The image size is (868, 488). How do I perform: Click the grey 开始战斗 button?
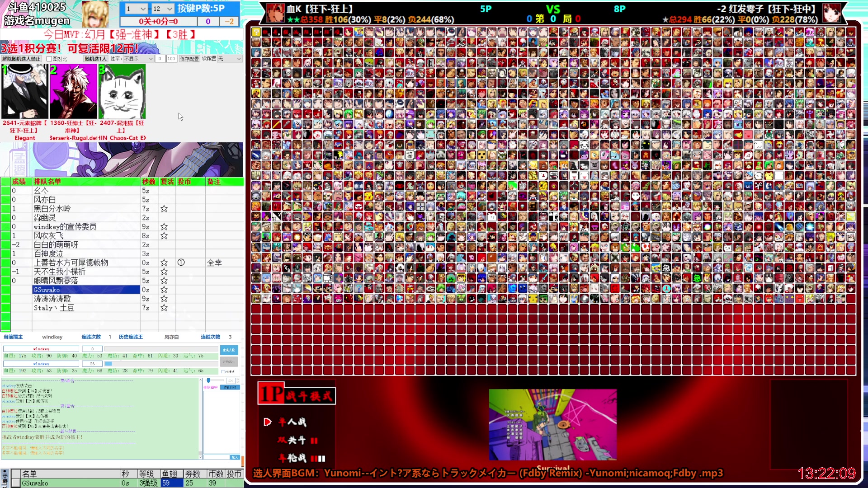coord(229,361)
